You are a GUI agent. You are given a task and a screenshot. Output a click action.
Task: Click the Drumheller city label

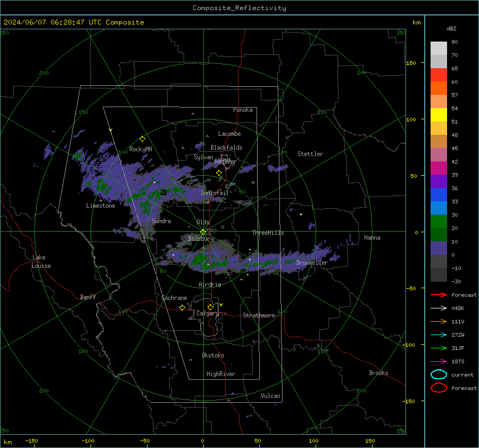click(312, 263)
